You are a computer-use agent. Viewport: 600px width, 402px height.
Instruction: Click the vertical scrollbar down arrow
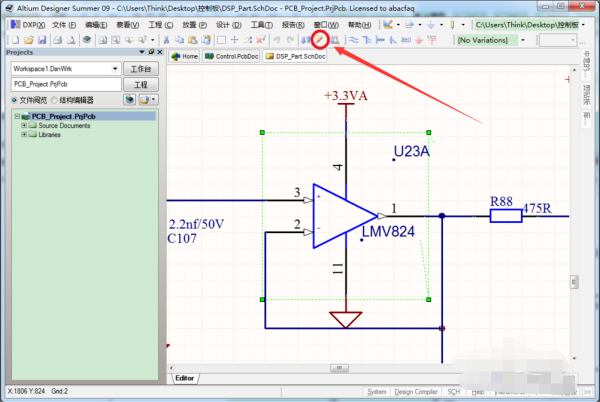pos(574,358)
